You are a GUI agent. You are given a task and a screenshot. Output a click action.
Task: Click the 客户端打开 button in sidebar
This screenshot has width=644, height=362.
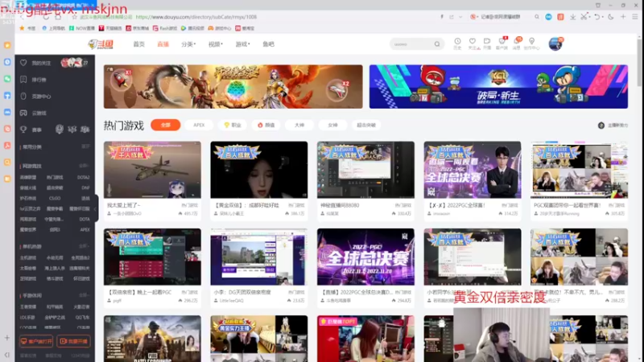tap(36, 341)
